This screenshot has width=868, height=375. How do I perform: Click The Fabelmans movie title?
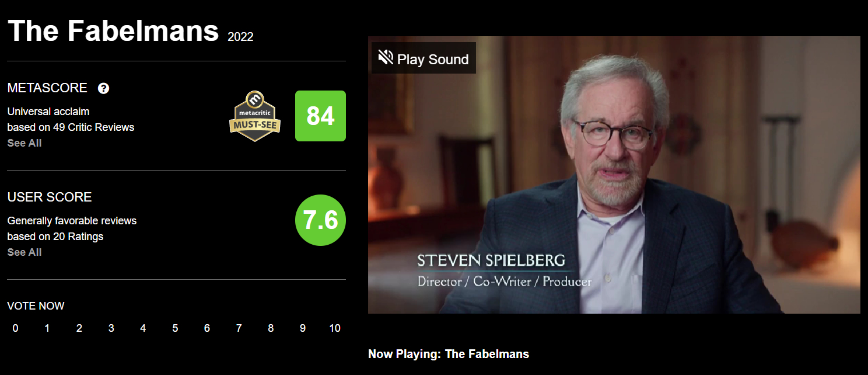pos(113,30)
